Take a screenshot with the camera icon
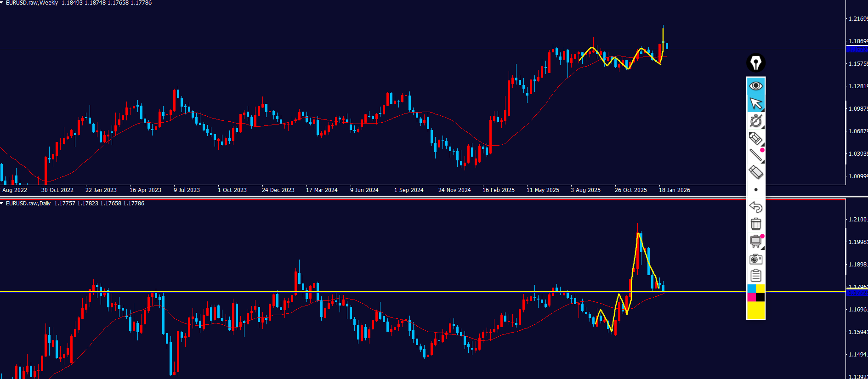 click(x=755, y=259)
